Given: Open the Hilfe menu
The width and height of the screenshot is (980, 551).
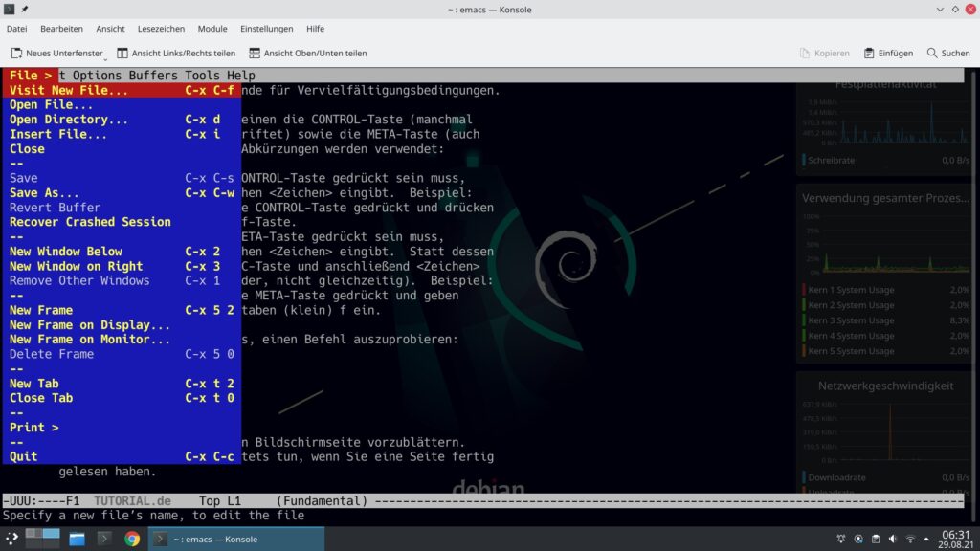Looking at the screenshot, I should (x=315, y=29).
